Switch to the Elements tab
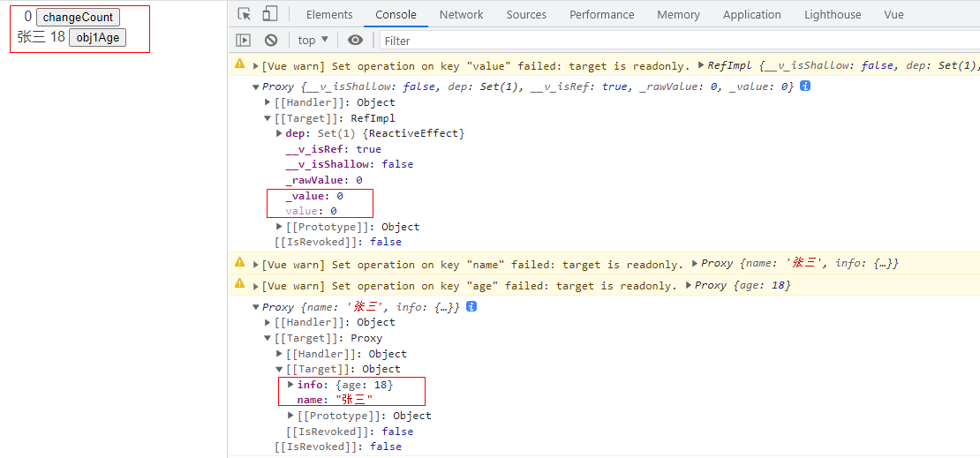980x458 pixels. coord(329,14)
